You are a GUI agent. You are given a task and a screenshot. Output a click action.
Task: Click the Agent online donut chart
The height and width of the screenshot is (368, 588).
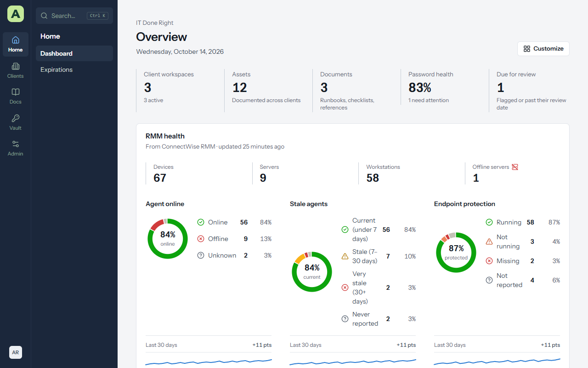168,239
